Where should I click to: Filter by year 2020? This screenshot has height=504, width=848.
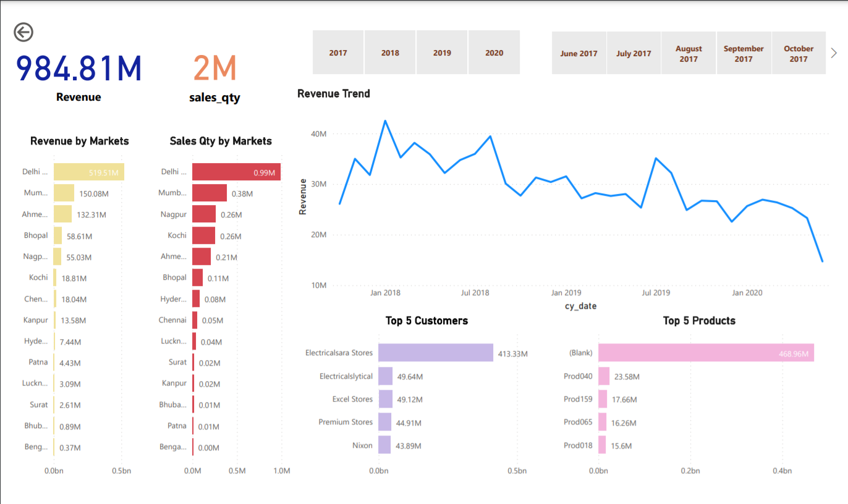coord(494,52)
